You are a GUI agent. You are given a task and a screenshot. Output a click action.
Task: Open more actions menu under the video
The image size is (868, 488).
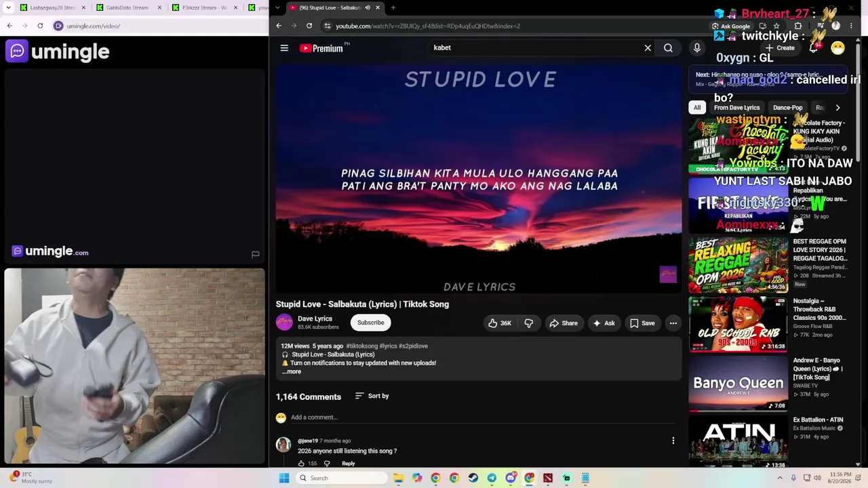(x=673, y=323)
